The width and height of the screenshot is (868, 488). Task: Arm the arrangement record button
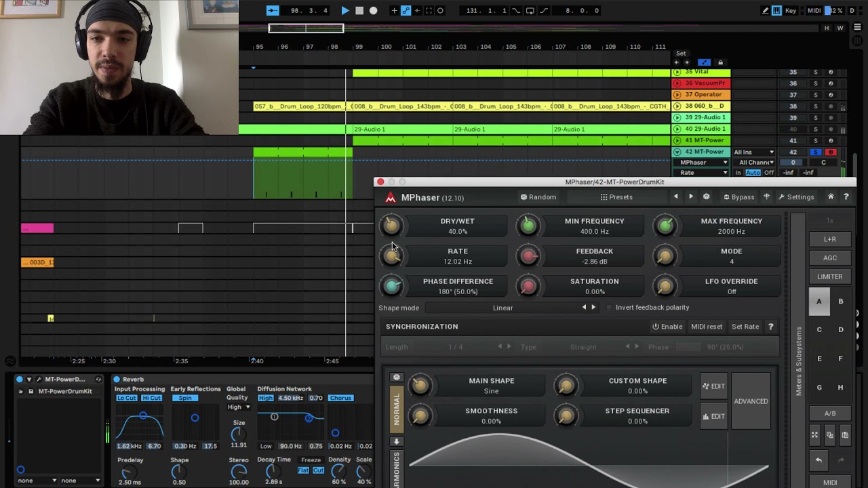pos(373,10)
